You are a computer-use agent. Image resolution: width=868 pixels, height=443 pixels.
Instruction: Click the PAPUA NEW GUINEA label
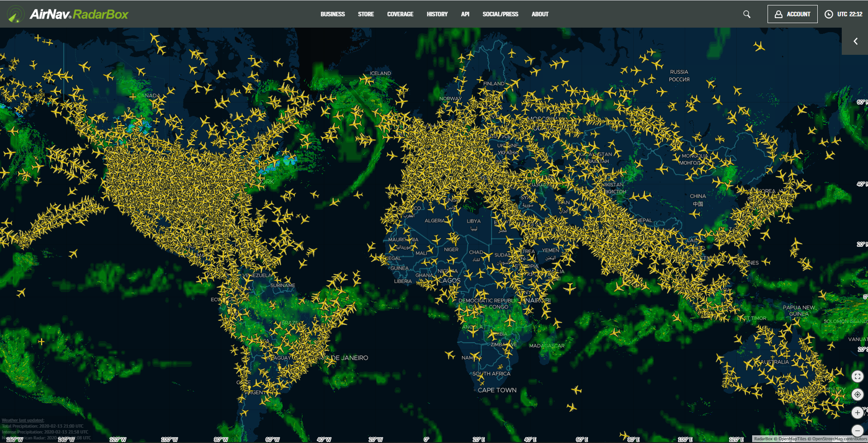(x=799, y=311)
